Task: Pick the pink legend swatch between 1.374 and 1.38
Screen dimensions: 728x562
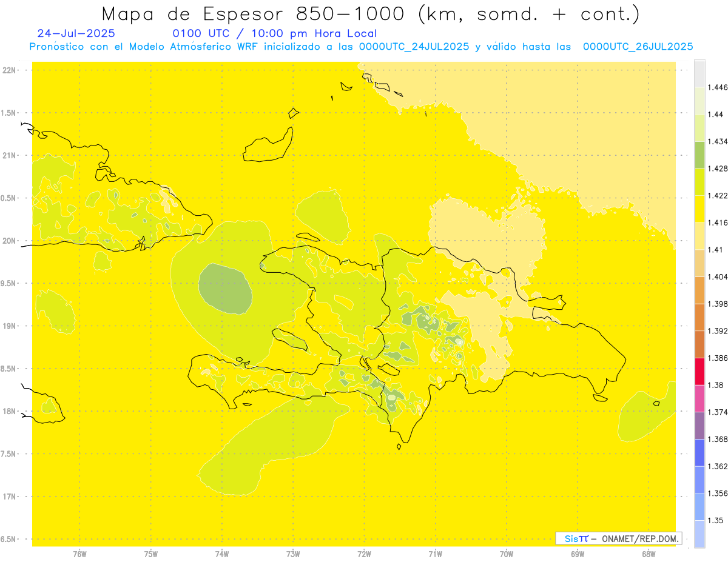Action: click(x=699, y=398)
